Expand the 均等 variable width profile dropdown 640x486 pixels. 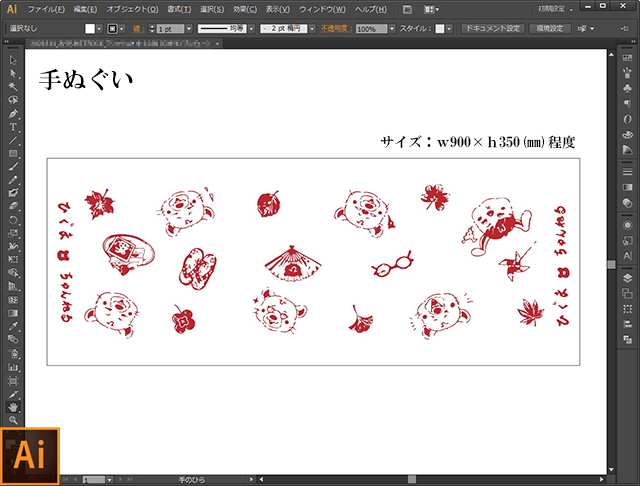(x=251, y=29)
